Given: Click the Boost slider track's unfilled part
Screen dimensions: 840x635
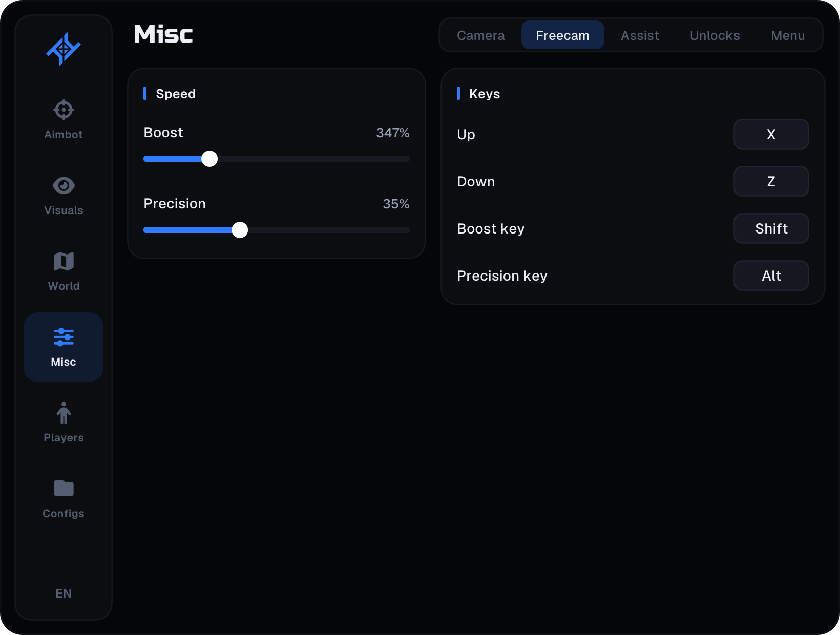Looking at the screenshot, I should pyautogui.click(x=313, y=159).
